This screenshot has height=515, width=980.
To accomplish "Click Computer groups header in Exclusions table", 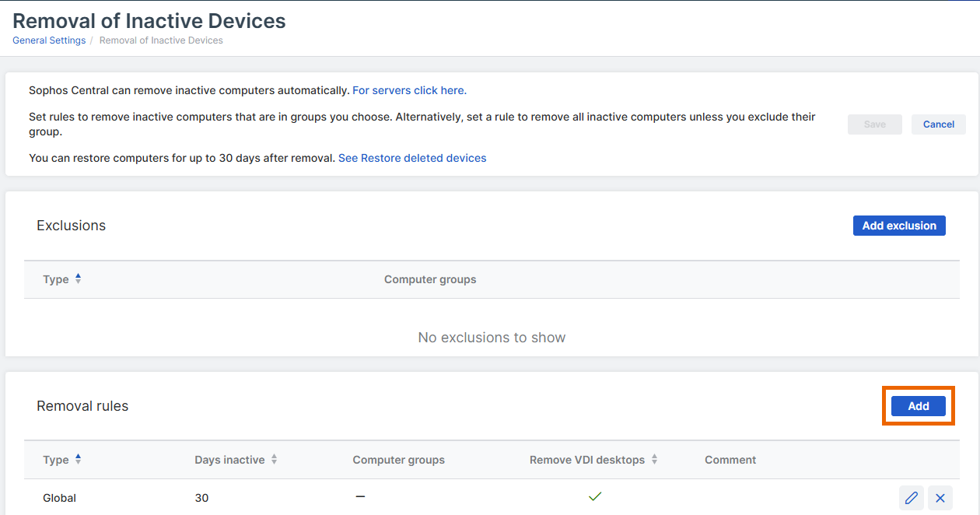I will [x=430, y=279].
